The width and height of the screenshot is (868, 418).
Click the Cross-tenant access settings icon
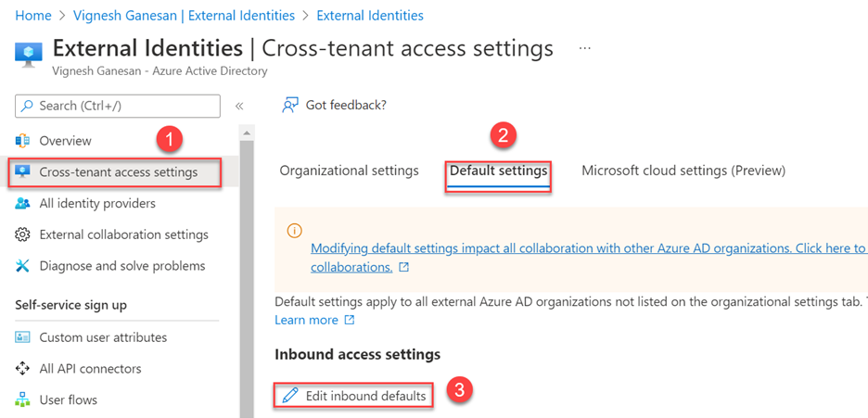click(23, 172)
